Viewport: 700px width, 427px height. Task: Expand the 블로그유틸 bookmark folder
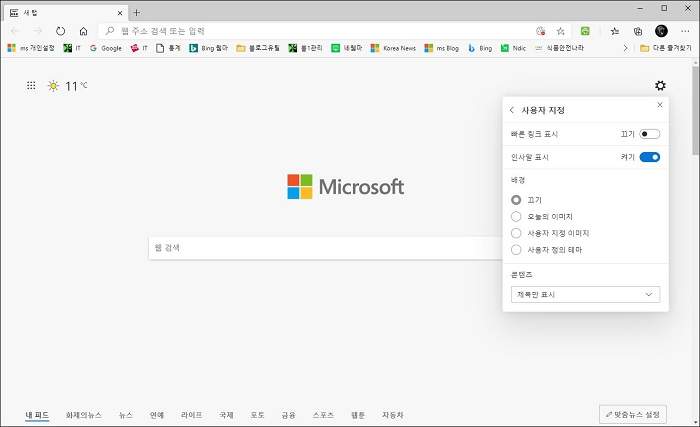point(258,48)
